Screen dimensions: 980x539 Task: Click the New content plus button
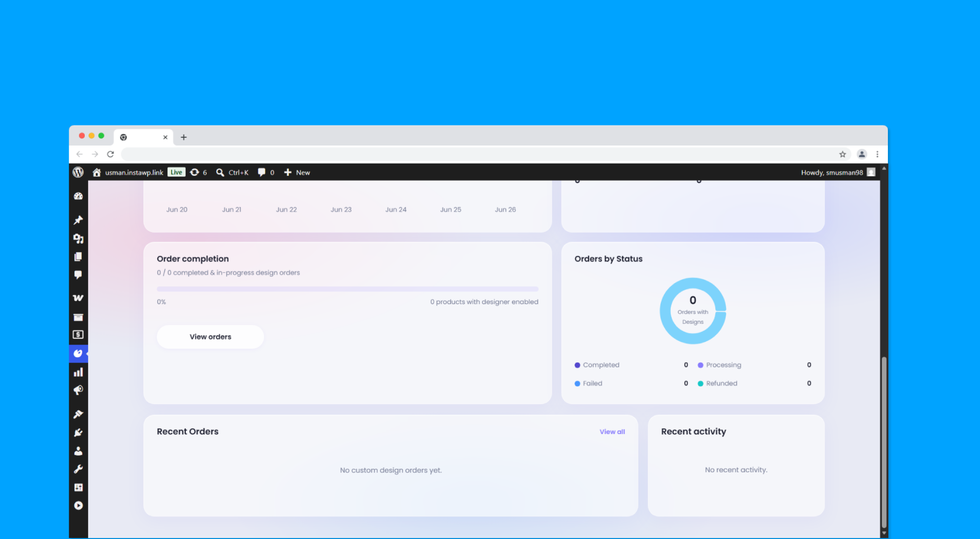[297, 172]
